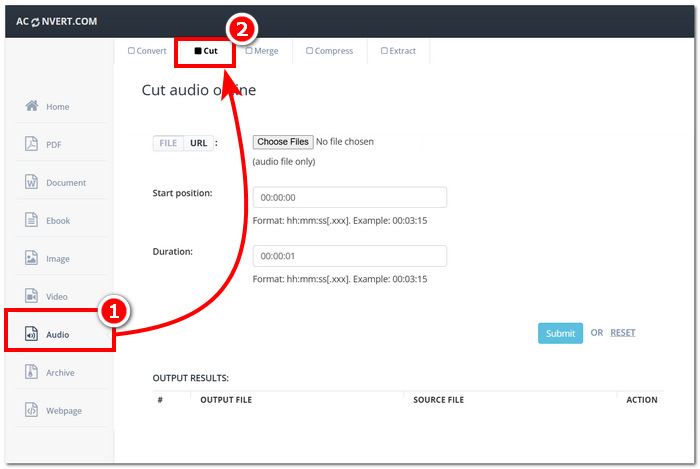700x469 pixels.
Task: Click the SOURCE FILE column header
Action: [438, 400]
